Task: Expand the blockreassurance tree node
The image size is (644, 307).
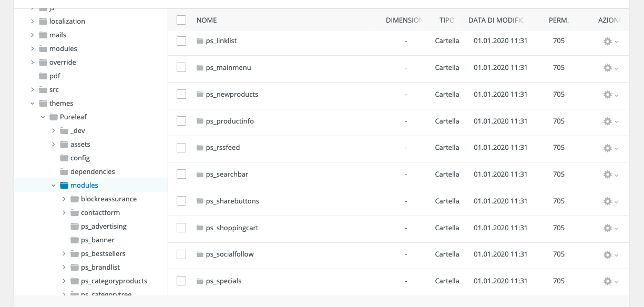Action: click(x=64, y=199)
